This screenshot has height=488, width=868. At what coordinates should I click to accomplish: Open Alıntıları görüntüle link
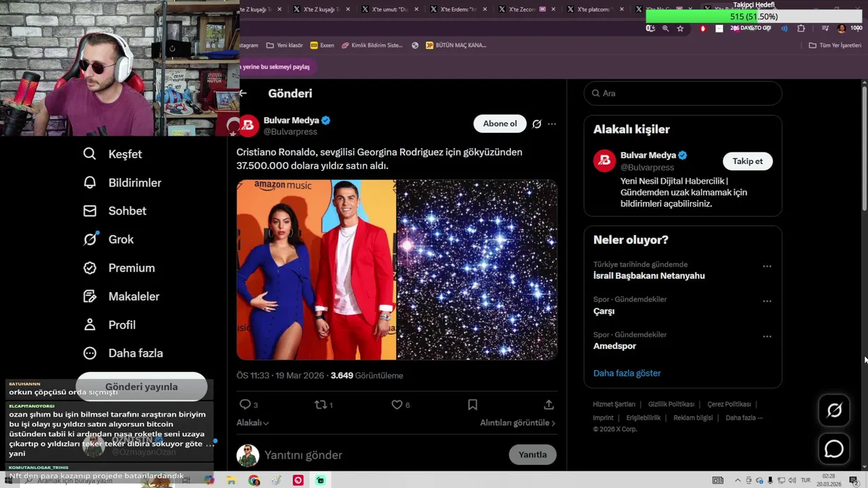point(517,423)
